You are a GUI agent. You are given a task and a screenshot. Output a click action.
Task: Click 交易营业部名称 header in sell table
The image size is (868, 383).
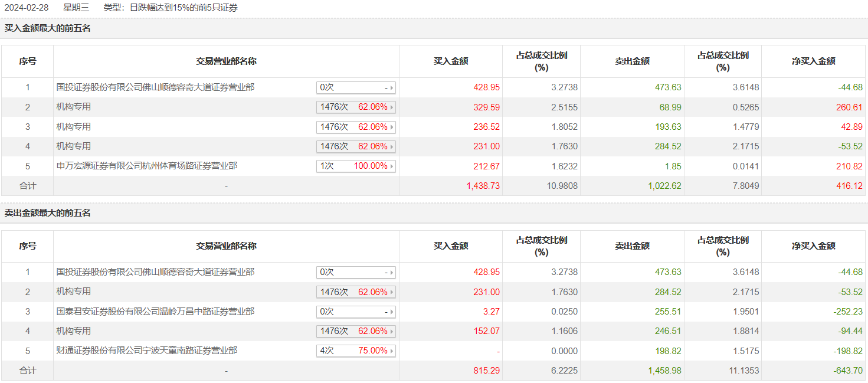click(226, 245)
